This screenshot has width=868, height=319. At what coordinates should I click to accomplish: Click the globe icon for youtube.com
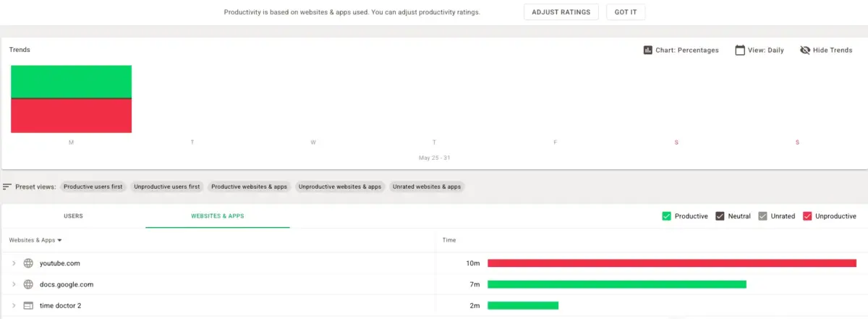click(x=29, y=263)
